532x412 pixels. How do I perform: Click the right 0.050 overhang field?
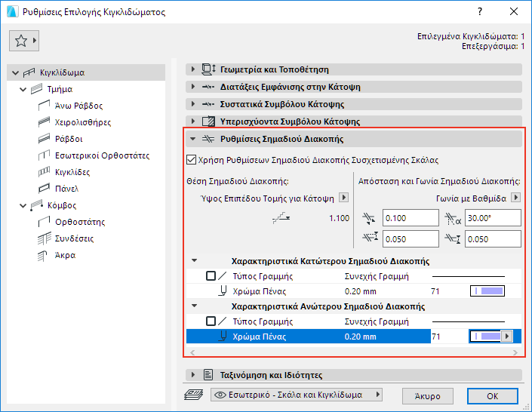pyautogui.click(x=493, y=239)
